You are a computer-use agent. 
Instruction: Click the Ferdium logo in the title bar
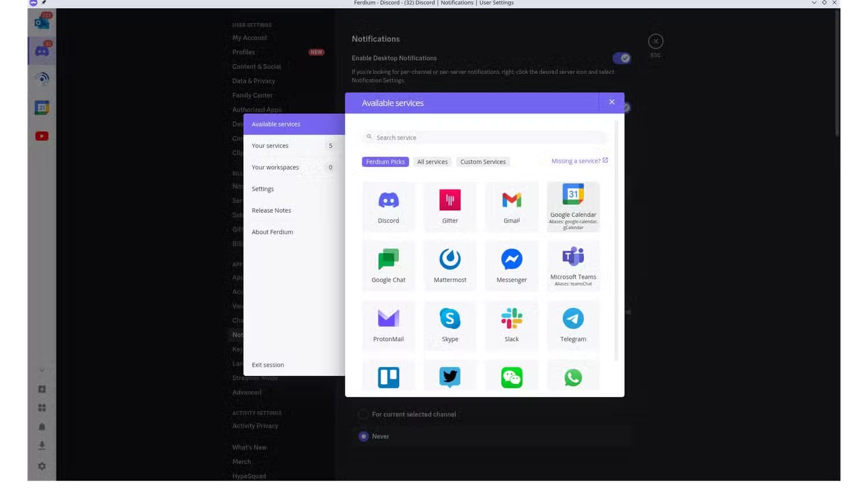click(33, 3)
